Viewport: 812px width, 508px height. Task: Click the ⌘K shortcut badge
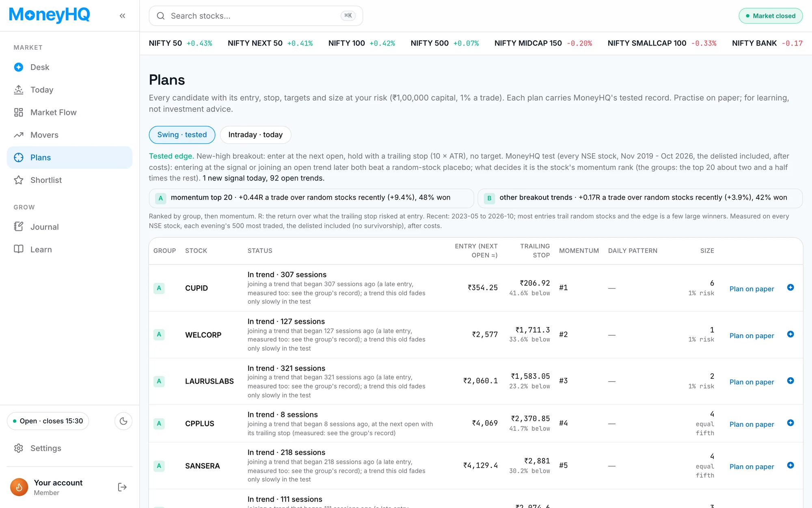click(348, 15)
